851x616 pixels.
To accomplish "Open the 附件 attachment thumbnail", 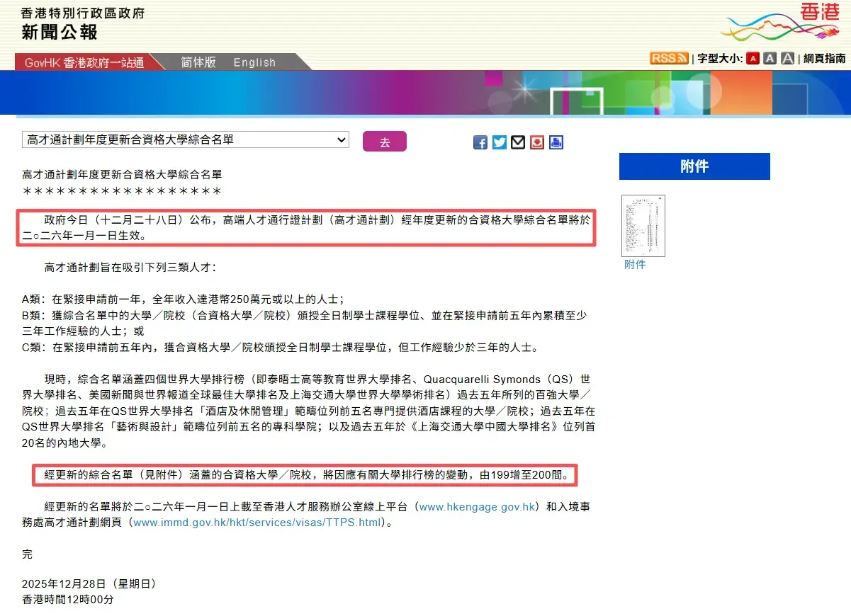I will click(643, 225).
